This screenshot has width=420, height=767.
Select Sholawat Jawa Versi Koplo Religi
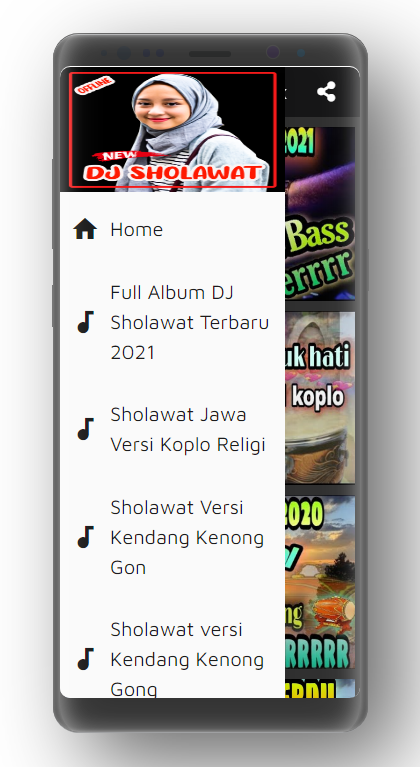tap(172, 429)
